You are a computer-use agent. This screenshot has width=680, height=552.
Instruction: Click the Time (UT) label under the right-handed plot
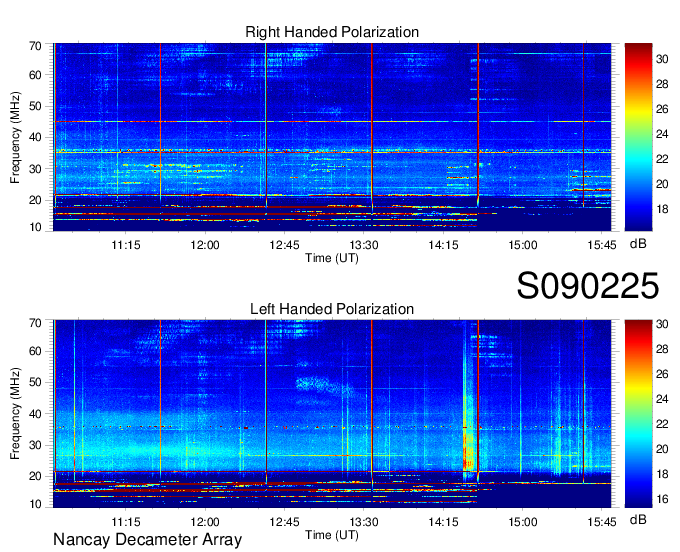[332, 258]
